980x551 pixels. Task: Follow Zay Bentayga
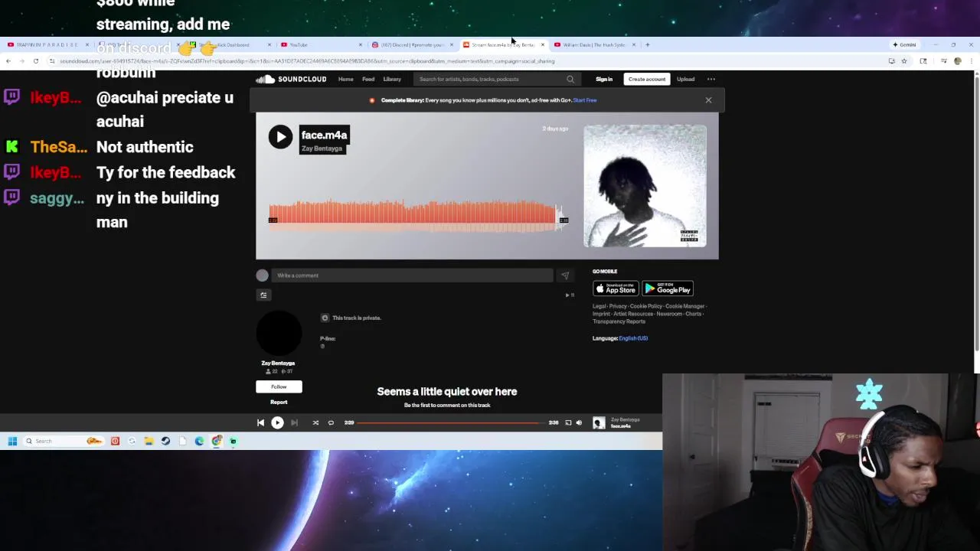(x=279, y=386)
